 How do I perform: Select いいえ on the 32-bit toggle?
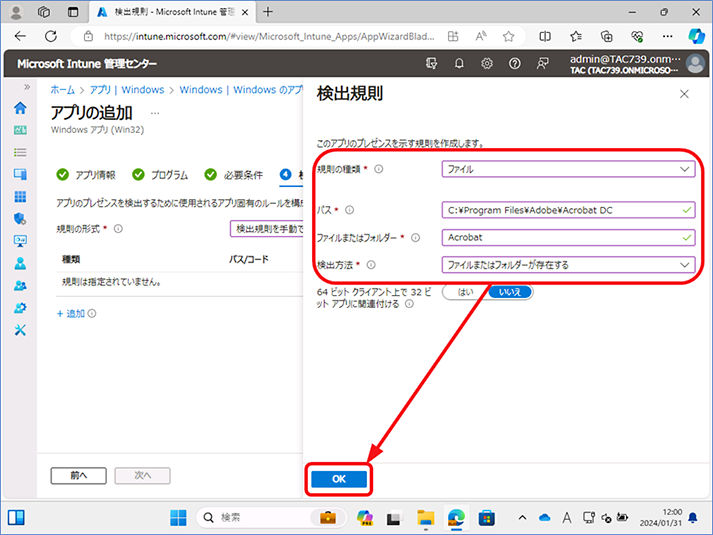509,292
